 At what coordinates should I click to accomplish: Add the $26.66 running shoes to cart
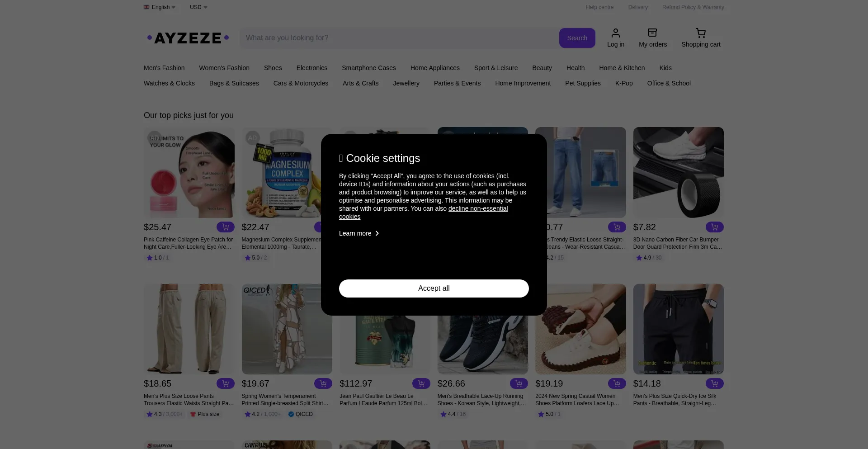point(519,383)
